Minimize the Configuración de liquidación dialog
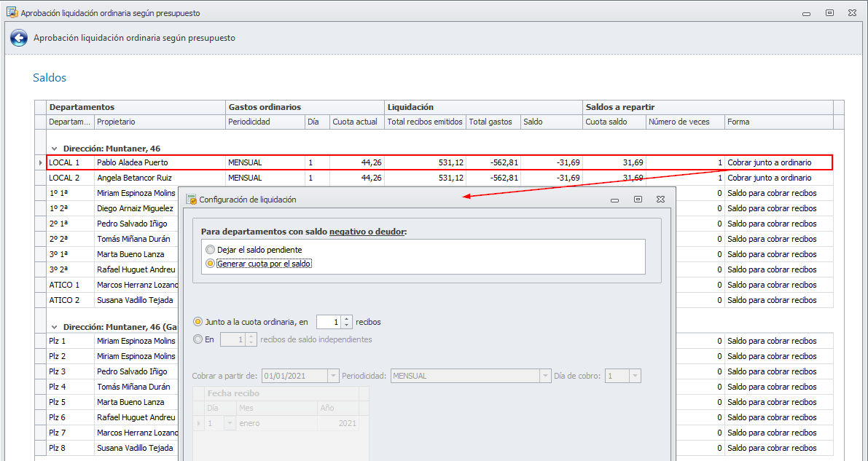Viewport: 868px width, 461px height. (615, 199)
